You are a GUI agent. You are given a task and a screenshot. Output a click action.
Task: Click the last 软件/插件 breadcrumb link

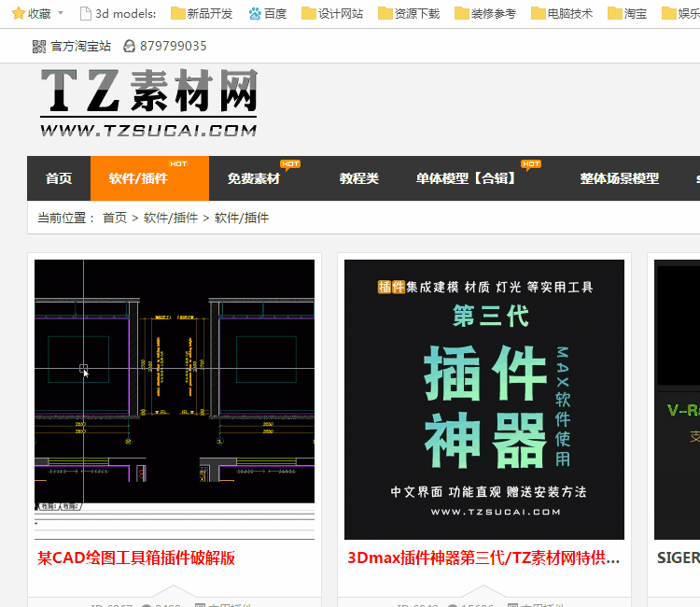tap(242, 218)
